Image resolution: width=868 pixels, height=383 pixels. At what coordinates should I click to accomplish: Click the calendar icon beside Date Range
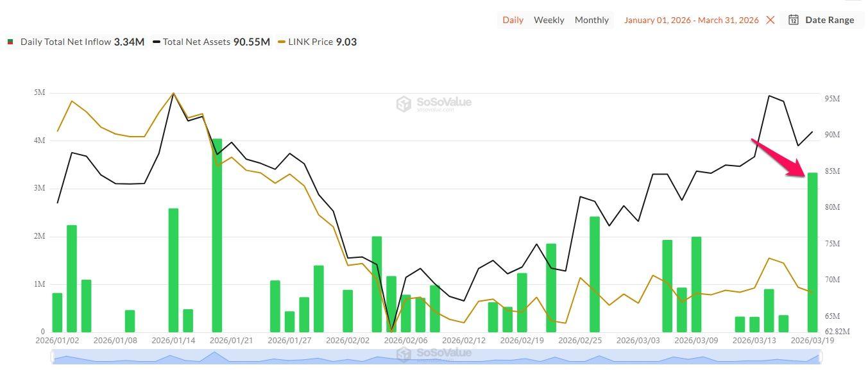793,19
